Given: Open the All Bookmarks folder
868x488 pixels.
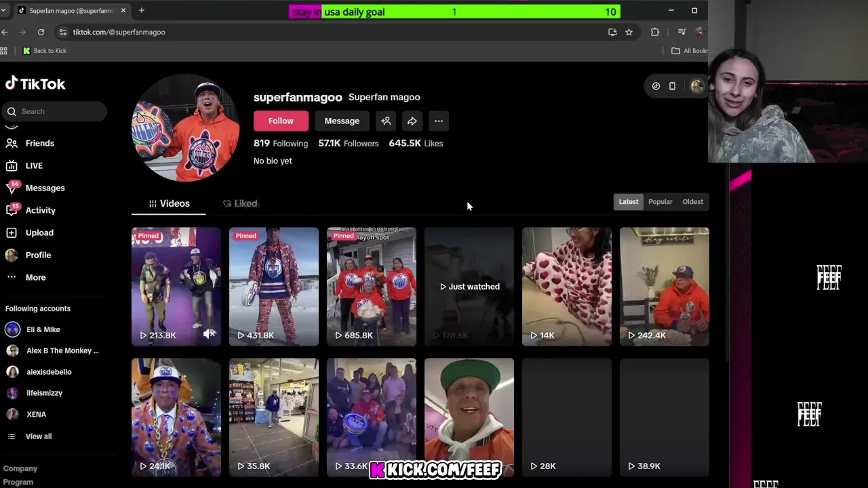Looking at the screenshot, I should (x=689, y=51).
